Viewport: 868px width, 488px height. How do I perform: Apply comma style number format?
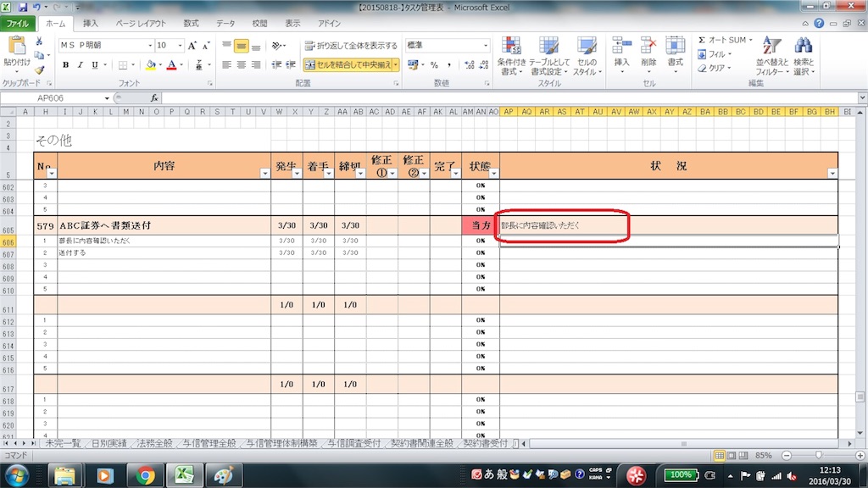coord(449,64)
